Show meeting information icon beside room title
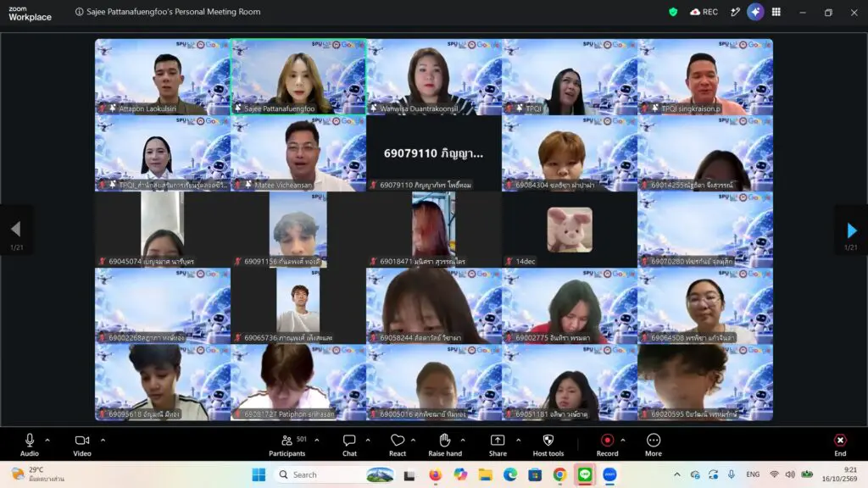The height and width of the screenshot is (488, 868). 79,12
